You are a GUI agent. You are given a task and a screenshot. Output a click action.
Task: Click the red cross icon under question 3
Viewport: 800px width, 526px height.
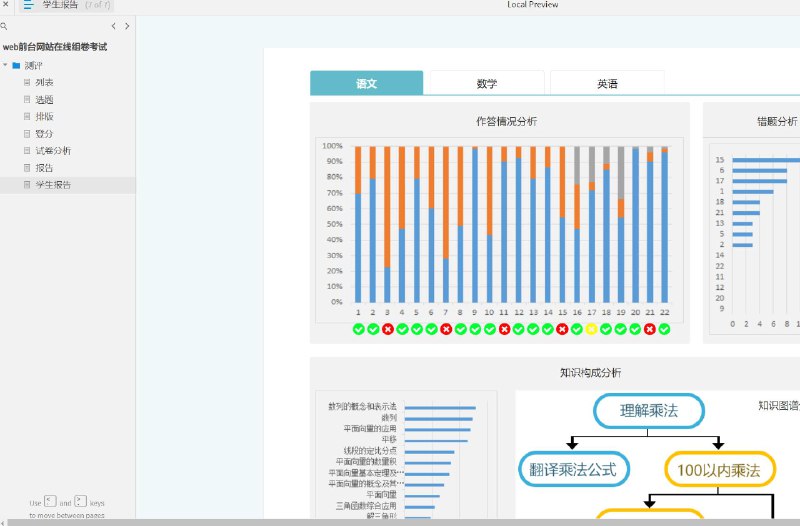(387, 330)
